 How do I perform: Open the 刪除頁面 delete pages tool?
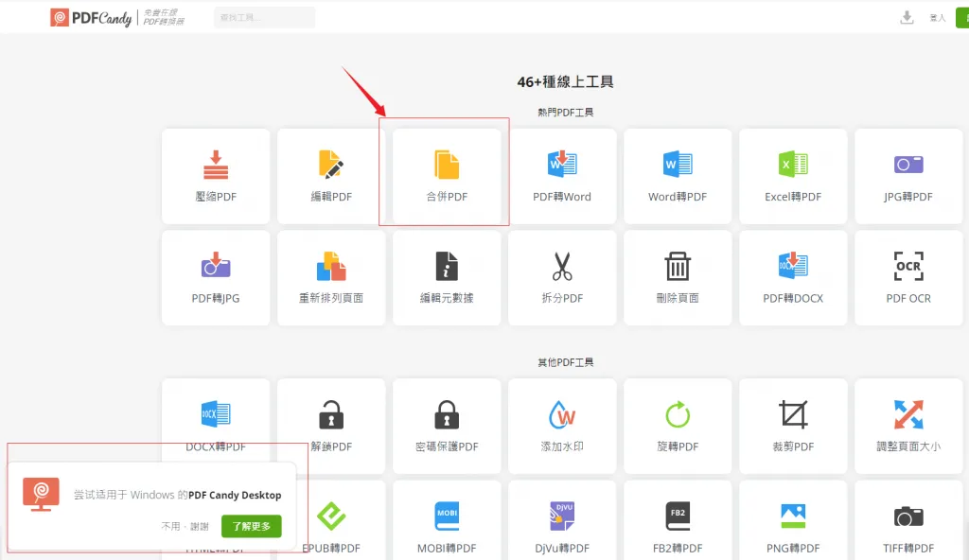(678, 278)
